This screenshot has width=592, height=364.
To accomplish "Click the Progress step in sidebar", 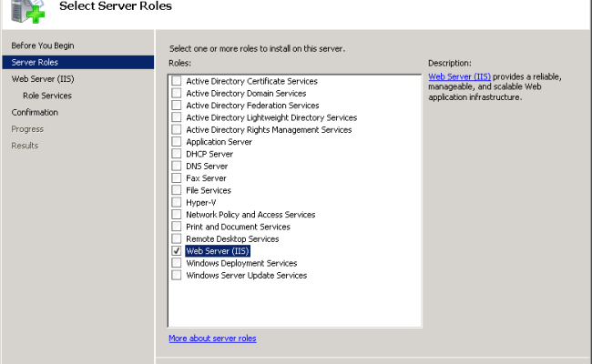I will pyautogui.click(x=27, y=129).
